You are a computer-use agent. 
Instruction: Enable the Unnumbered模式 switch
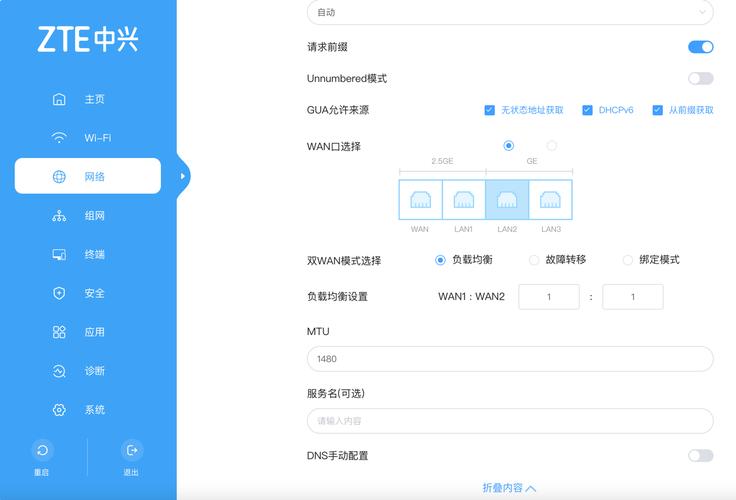click(701, 78)
